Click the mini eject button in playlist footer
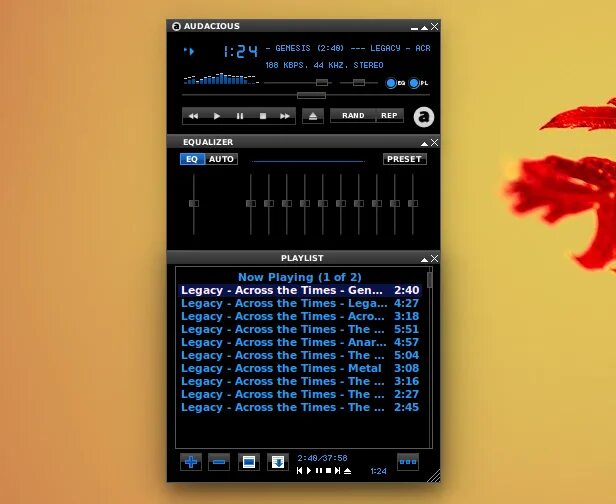Viewport: 616px width, 504px height. click(x=347, y=471)
